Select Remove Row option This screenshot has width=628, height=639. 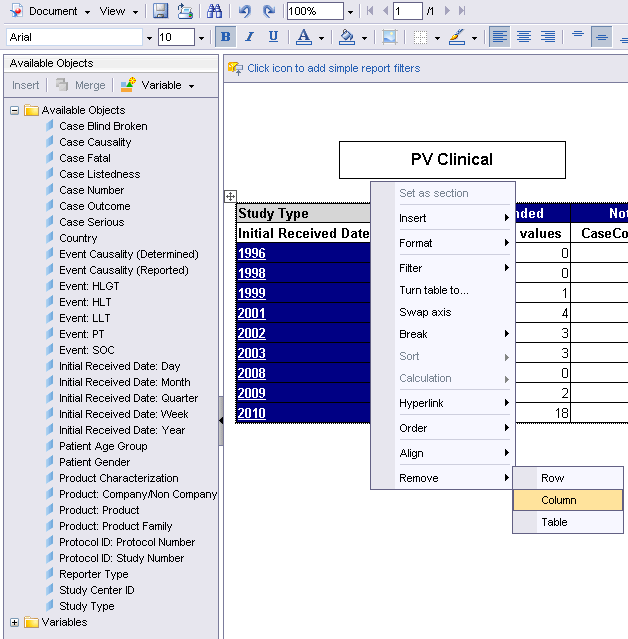coord(568,478)
